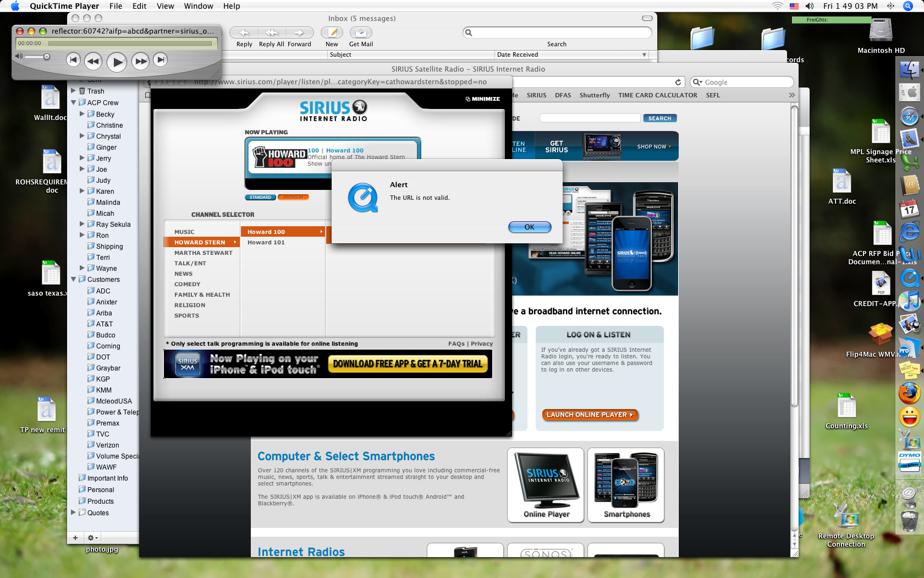Click the QuickTime playback progress bar
924x578 pixels.
click(130, 43)
